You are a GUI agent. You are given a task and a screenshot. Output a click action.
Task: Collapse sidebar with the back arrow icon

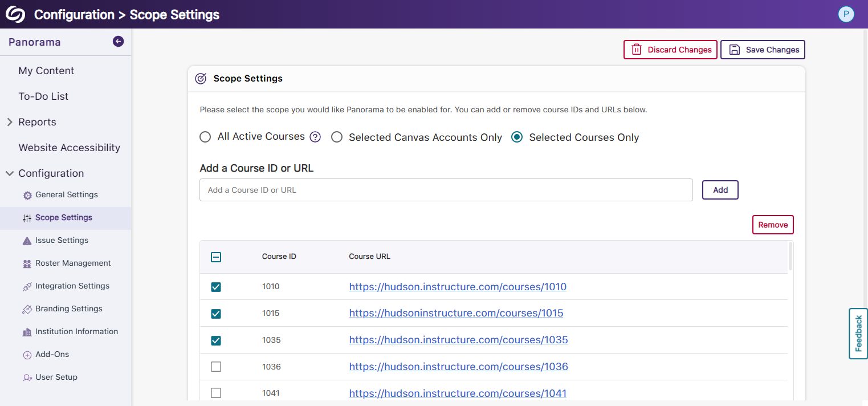pyautogui.click(x=118, y=41)
